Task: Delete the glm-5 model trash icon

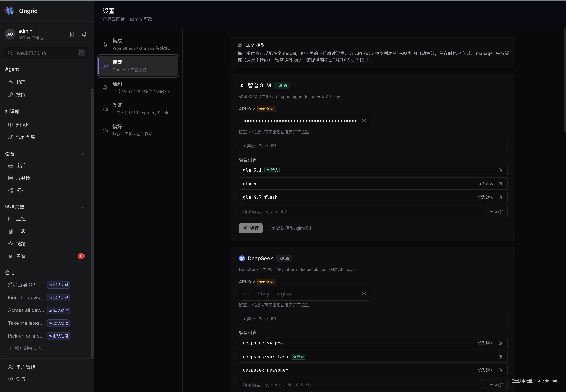Action: click(500, 183)
